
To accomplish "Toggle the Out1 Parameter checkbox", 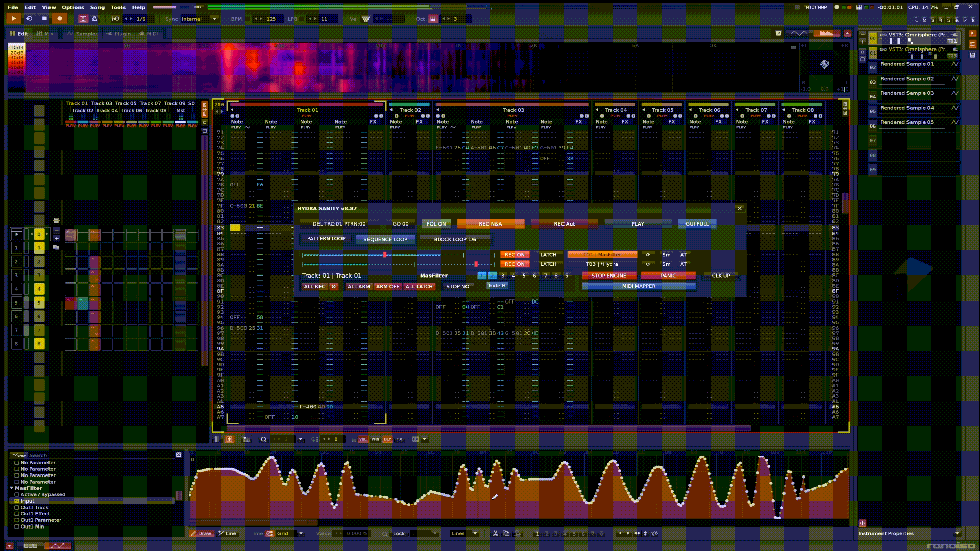I will tap(17, 520).
